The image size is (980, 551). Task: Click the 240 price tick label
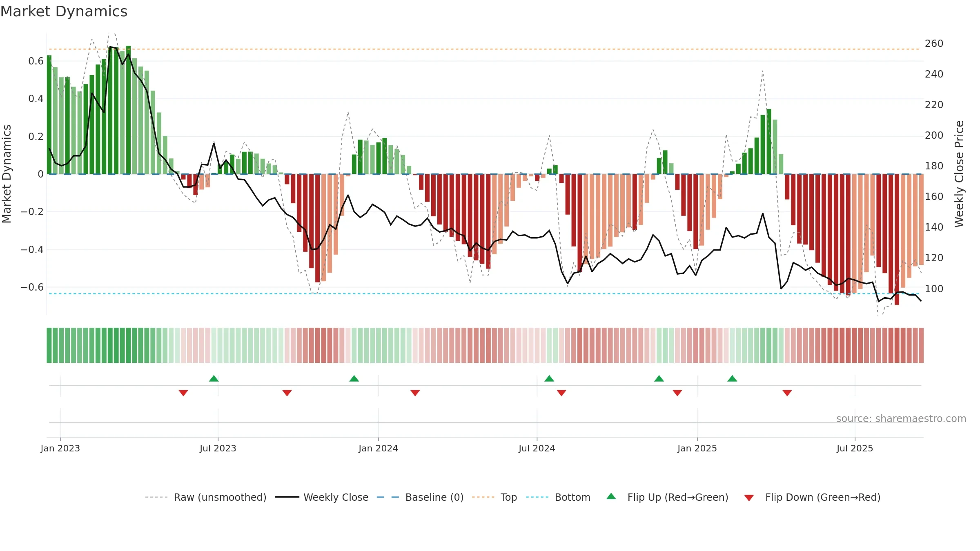tap(934, 74)
